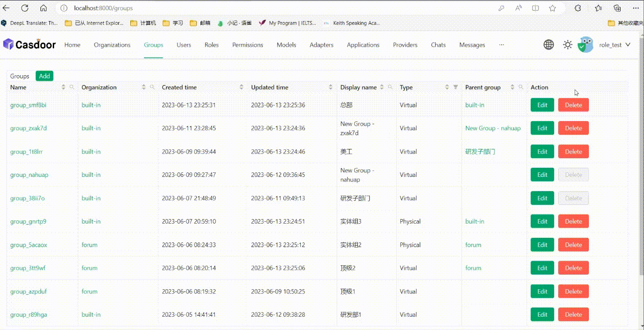Viewport: 644px width, 330px height.
Task: Sort by Created time using its sort arrows
Action: click(x=241, y=87)
